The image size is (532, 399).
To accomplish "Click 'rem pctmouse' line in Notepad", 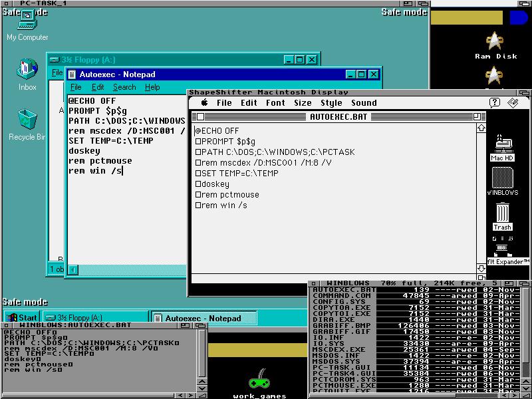I will (100, 160).
